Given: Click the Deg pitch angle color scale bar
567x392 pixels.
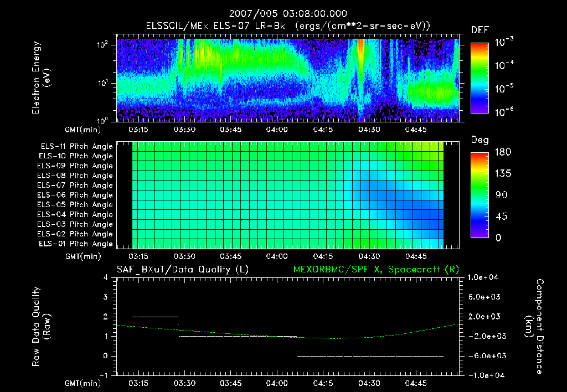Looking at the screenshot, I should point(480,195).
